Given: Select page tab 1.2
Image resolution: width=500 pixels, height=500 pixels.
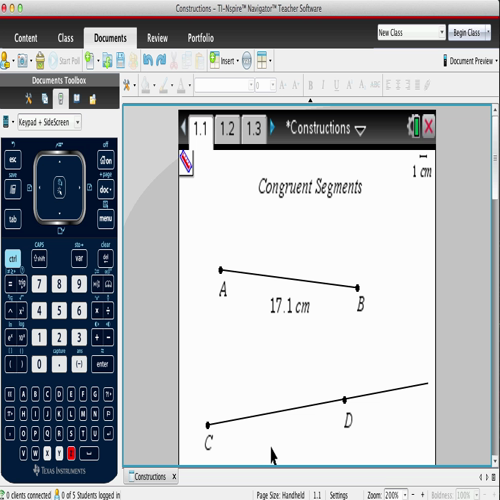Looking at the screenshot, I should [227, 129].
